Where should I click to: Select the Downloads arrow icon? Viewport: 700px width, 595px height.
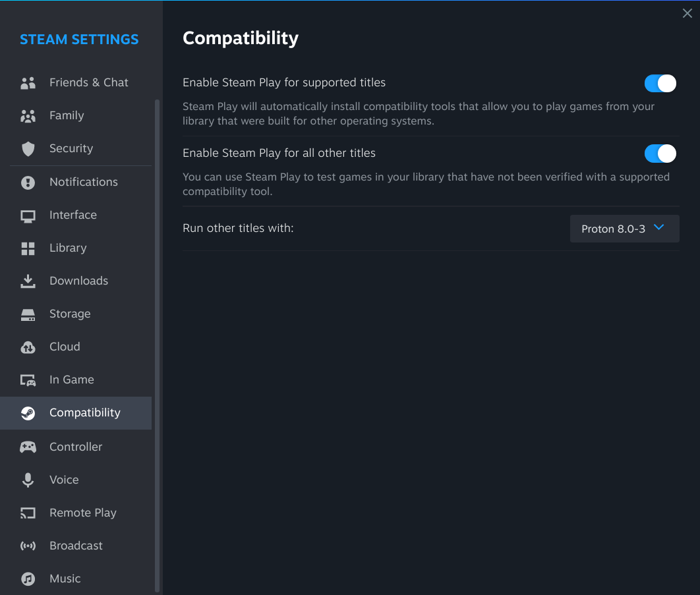click(x=28, y=281)
